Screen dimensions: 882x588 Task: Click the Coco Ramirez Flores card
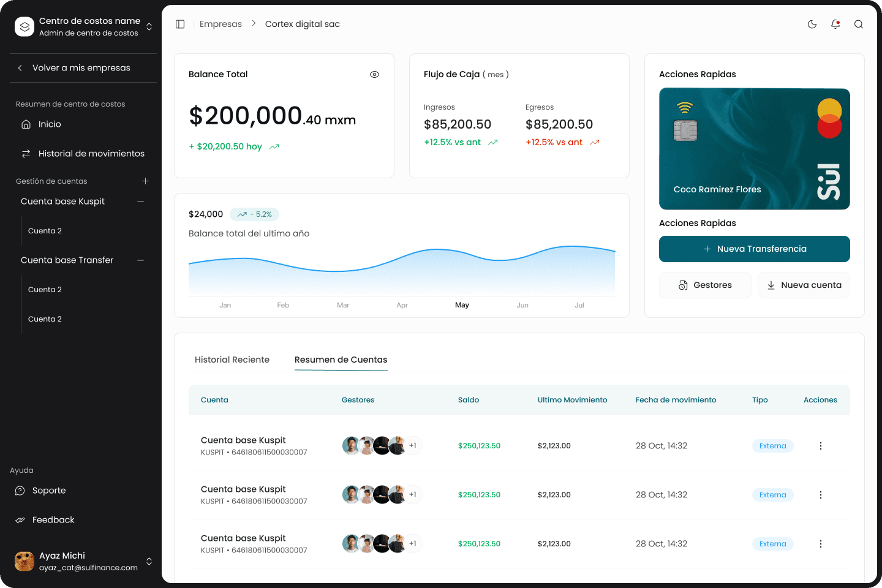pos(754,149)
